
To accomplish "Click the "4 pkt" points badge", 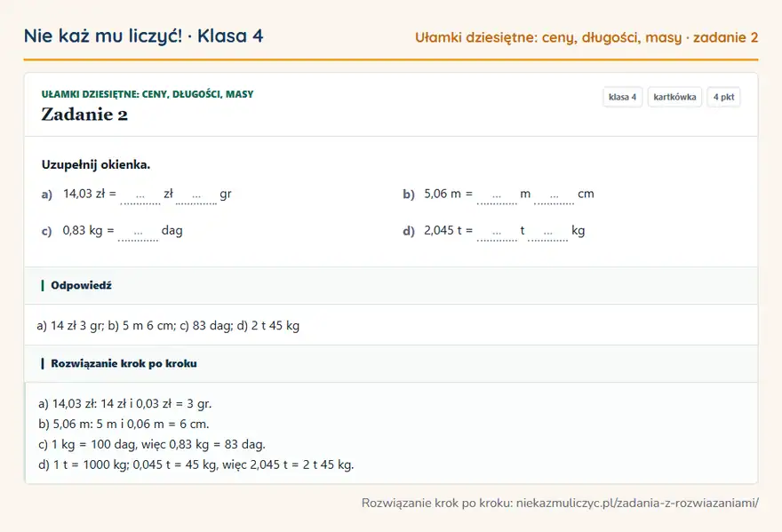I will (723, 97).
